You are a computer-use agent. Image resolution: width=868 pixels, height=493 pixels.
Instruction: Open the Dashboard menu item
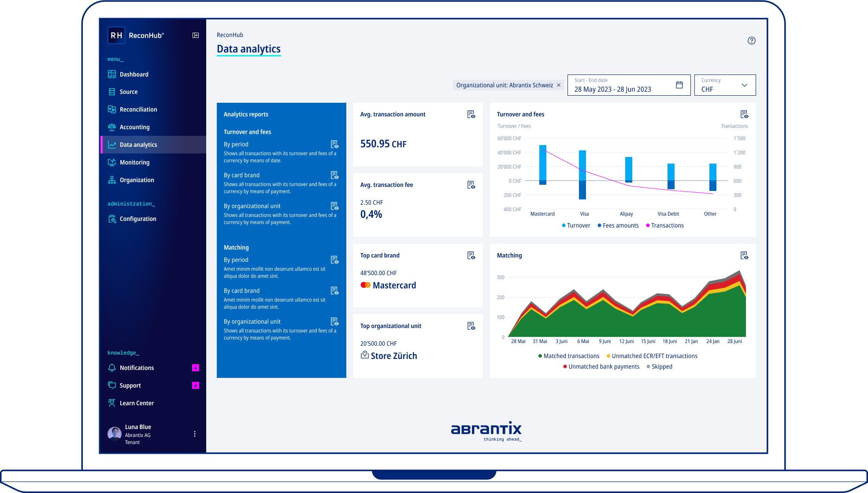pyautogui.click(x=153, y=74)
